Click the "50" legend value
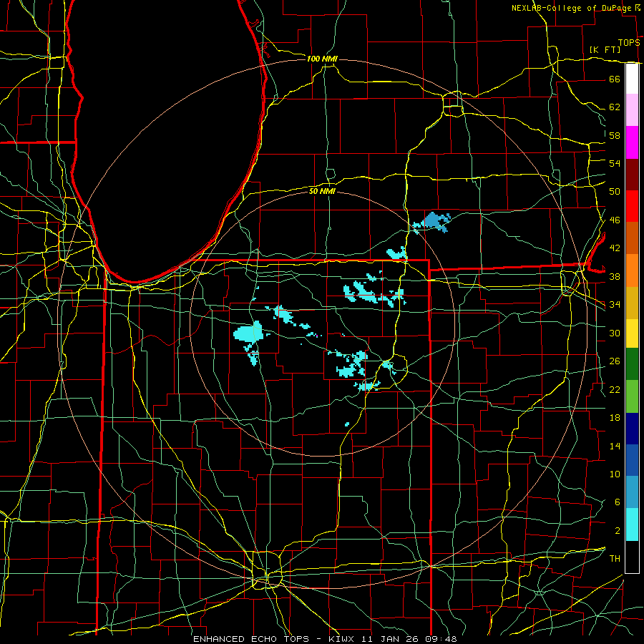This screenshot has height=644, width=644. [615, 191]
